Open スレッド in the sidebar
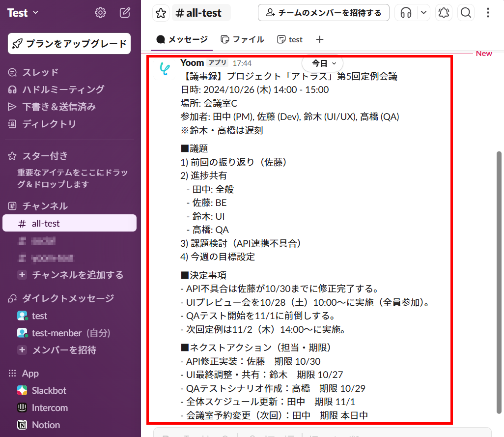This screenshot has height=437, width=504. [40, 72]
